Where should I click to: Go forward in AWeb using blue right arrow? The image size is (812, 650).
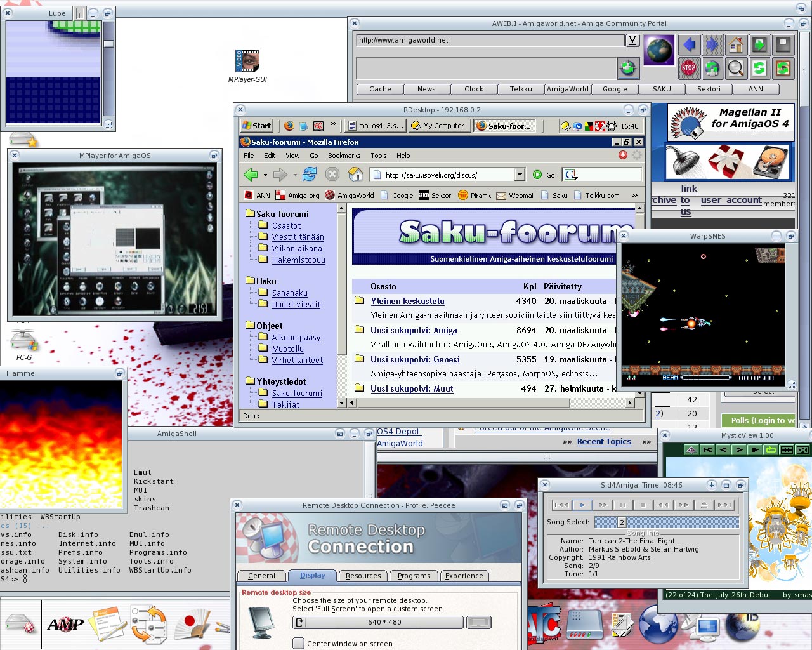coord(712,45)
